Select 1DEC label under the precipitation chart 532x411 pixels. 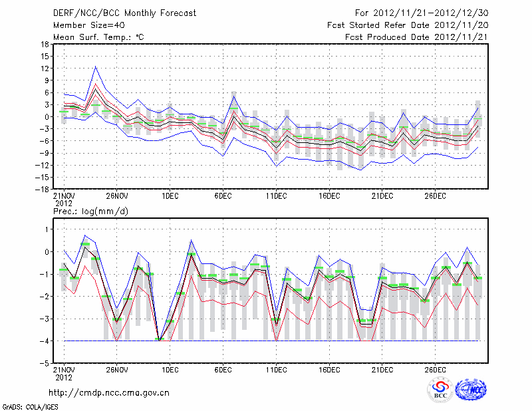(x=170, y=370)
